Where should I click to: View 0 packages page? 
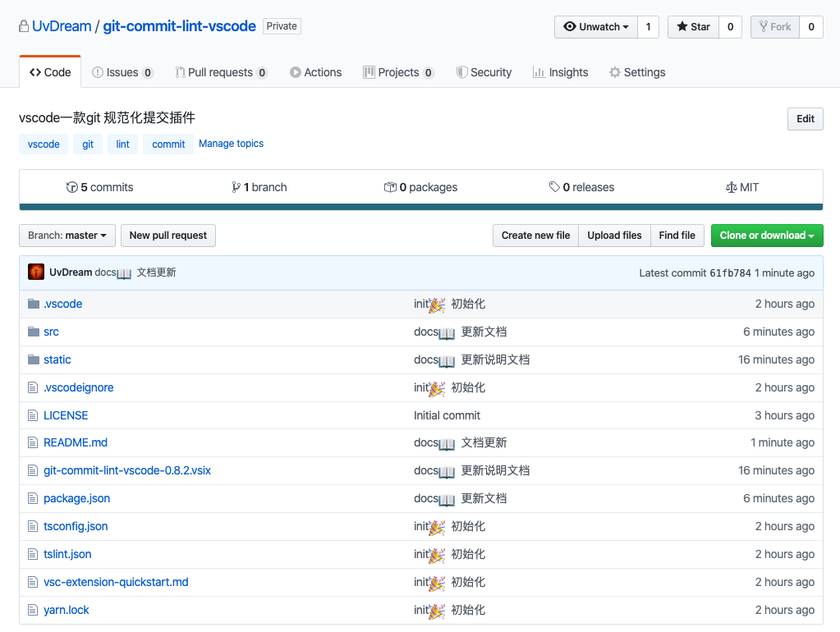421,187
